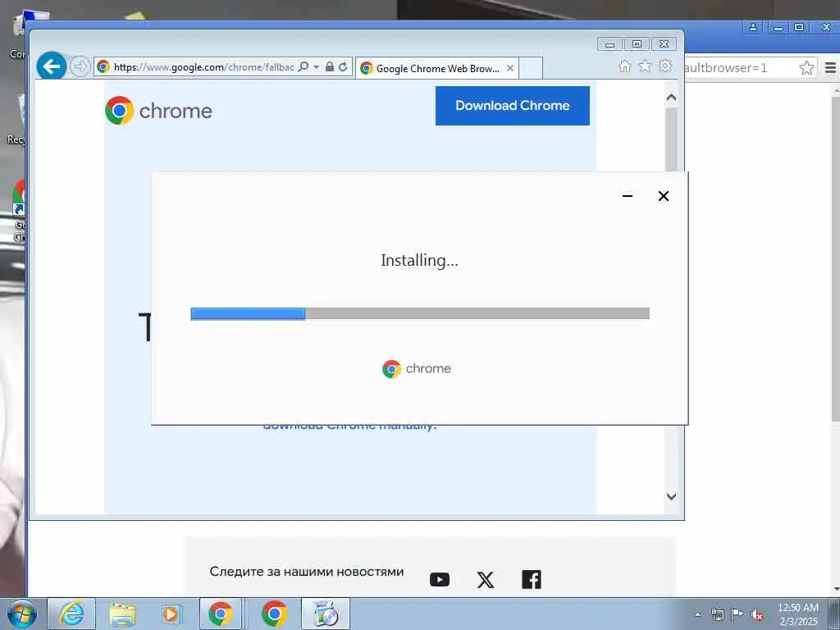Click the download Chrome manually link
The image size is (840, 630).
pyautogui.click(x=349, y=427)
